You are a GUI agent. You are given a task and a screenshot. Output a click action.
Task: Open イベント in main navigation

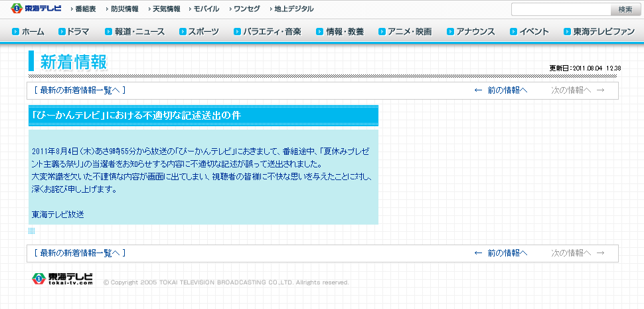[x=534, y=31]
